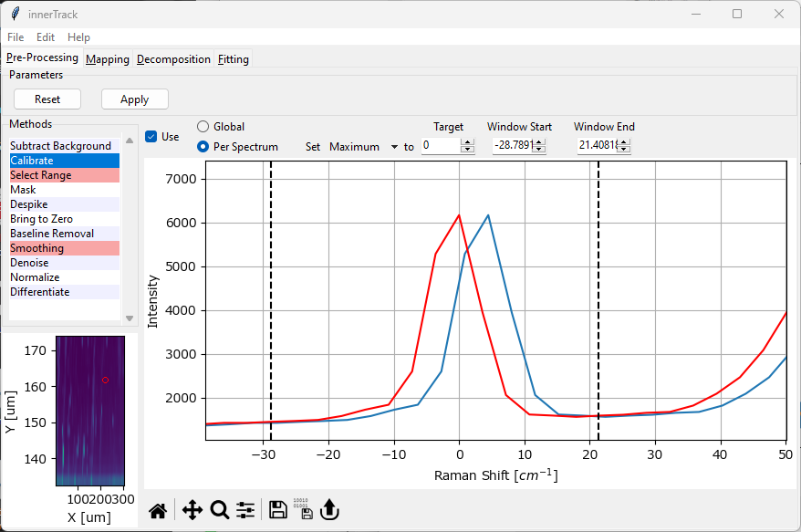The width and height of the screenshot is (801, 532).
Task: Select Baseline Removal in Methods list
Action: point(52,234)
